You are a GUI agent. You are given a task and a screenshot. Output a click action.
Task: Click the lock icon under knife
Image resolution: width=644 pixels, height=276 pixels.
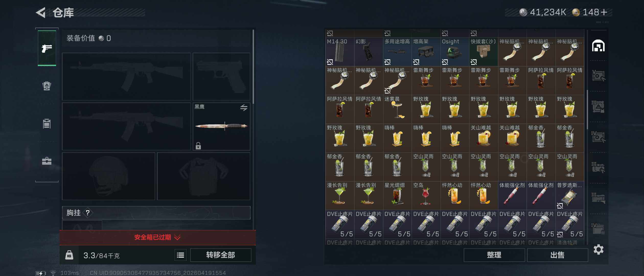[x=198, y=146]
